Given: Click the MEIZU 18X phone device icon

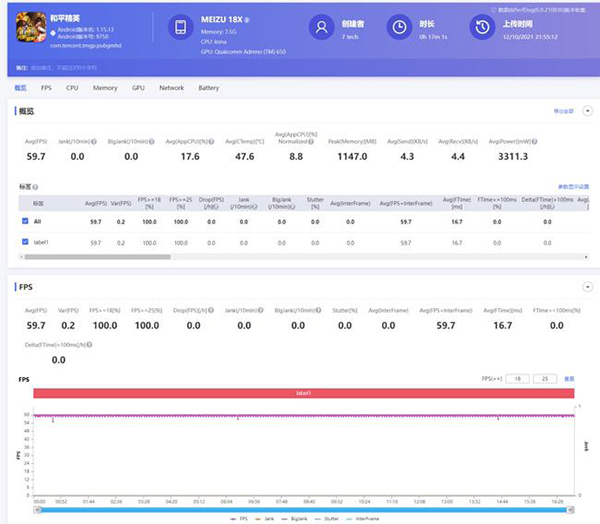Looking at the screenshot, I should [180, 28].
